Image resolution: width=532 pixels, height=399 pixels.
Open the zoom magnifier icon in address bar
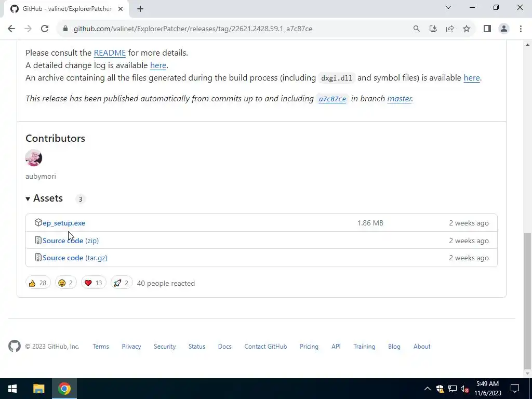[x=416, y=29]
